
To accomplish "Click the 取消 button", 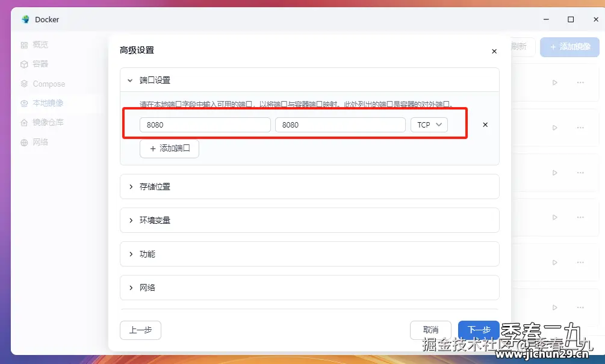I will point(430,330).
